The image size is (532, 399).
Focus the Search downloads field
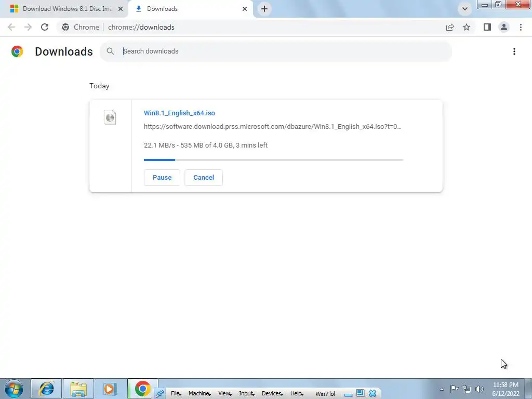276,51
